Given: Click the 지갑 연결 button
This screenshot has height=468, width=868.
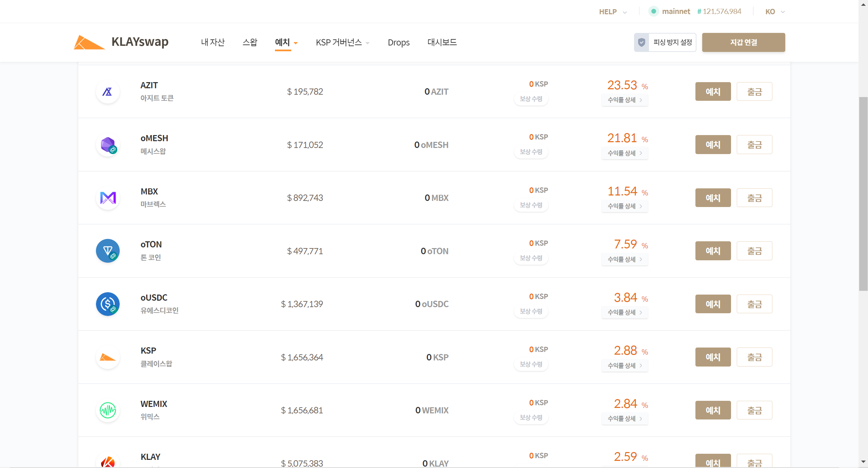Looking at the screenshot, I should coord(743,42).
